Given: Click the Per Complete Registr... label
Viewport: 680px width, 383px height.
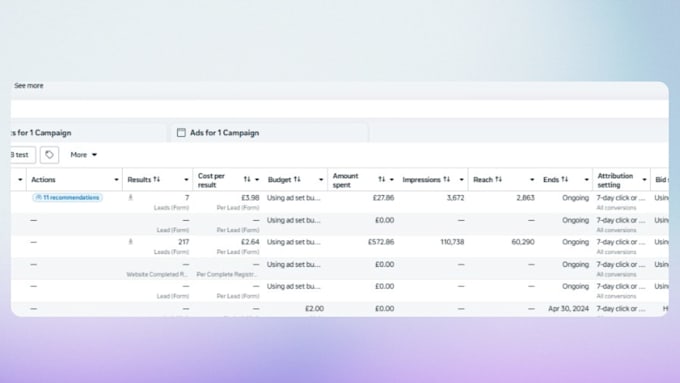Looking at the screenshot, I should [226, 275].
